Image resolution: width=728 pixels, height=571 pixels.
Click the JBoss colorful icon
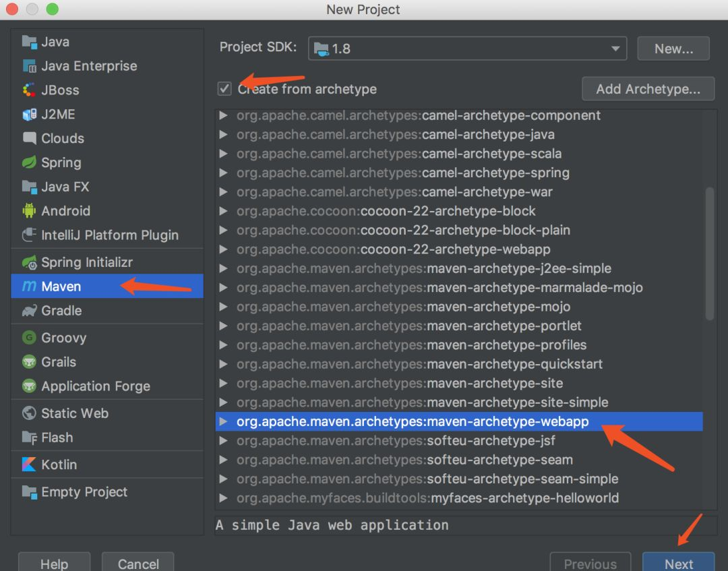[29, 90]
